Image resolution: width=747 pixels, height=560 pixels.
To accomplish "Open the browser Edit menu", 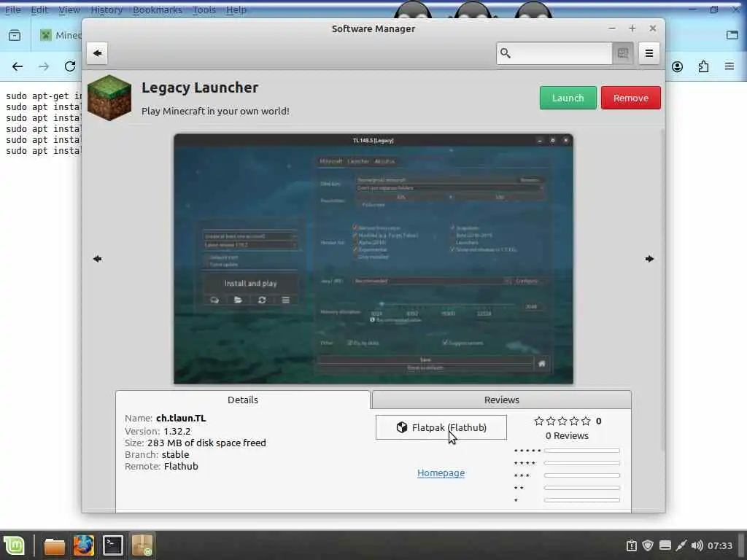I will (x=39, y=9).
